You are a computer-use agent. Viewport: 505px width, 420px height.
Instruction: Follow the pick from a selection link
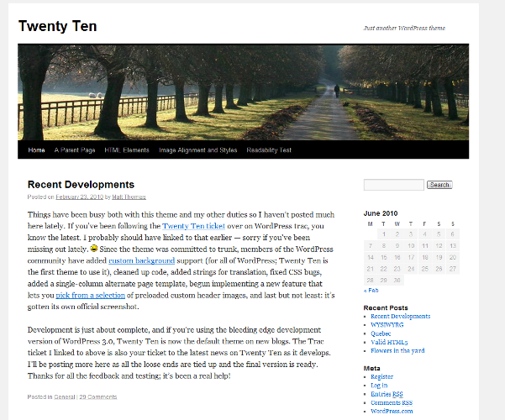(91, 296)
